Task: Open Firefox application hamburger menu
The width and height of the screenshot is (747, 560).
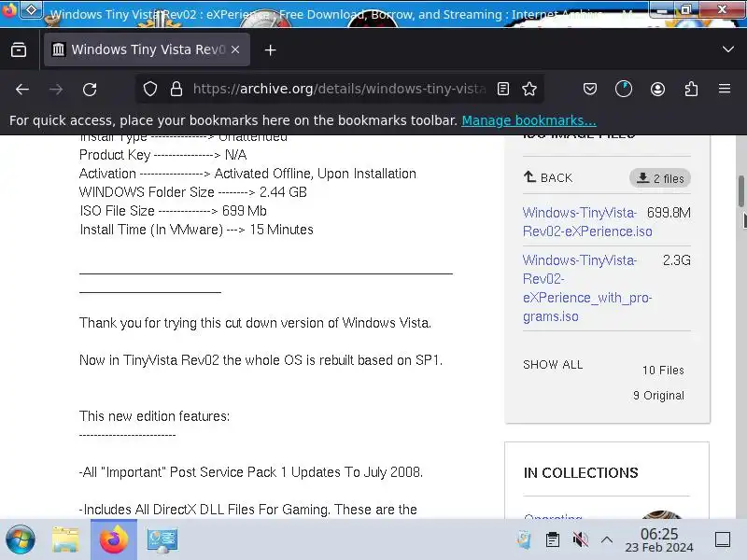Action: click(725, 89)
